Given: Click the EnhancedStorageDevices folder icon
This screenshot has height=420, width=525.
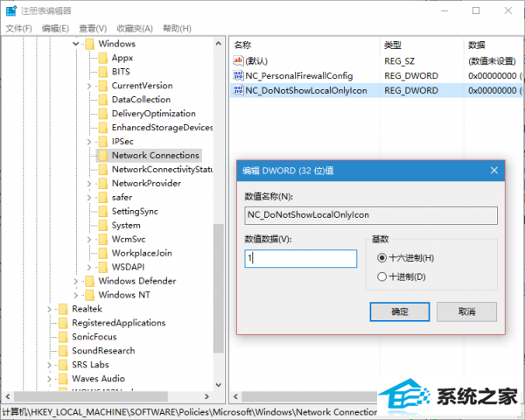Looking at the screenshot, I should (x=103, y=128).
